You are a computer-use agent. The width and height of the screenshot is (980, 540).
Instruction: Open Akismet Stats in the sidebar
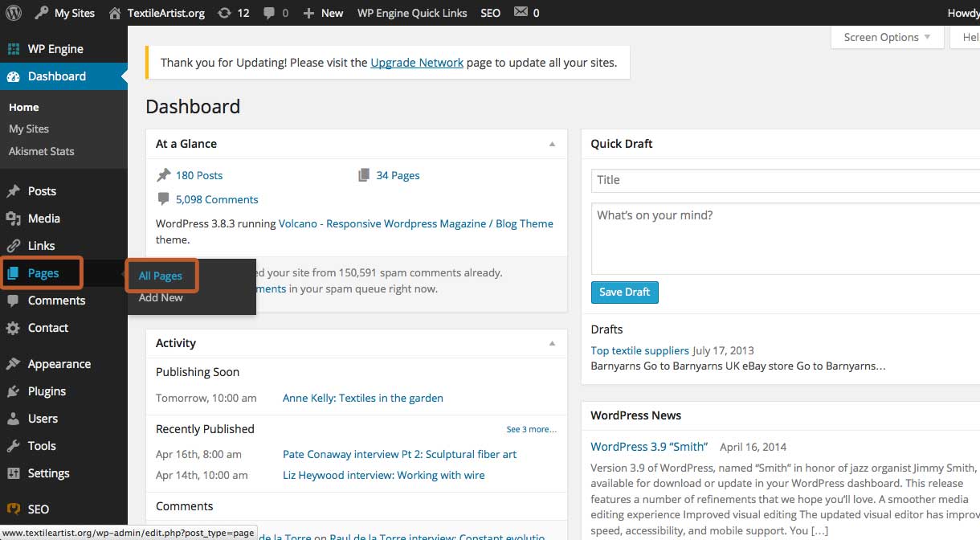(x=42, y=151)
